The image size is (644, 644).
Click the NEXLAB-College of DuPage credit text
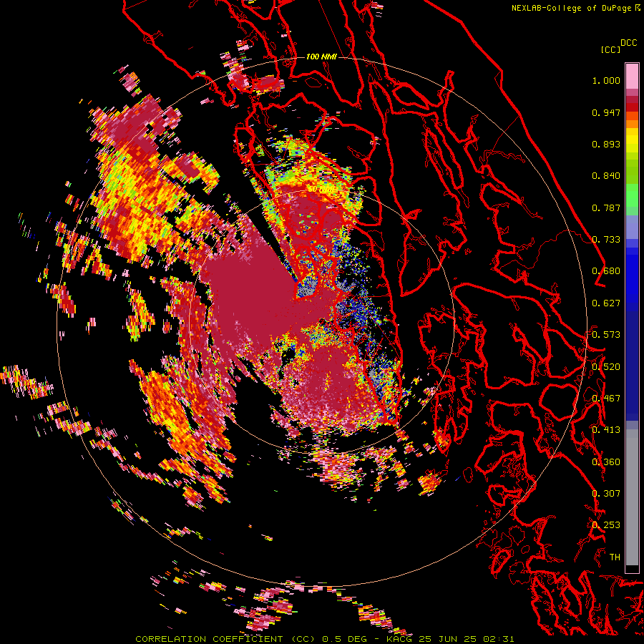click(572, 8)
